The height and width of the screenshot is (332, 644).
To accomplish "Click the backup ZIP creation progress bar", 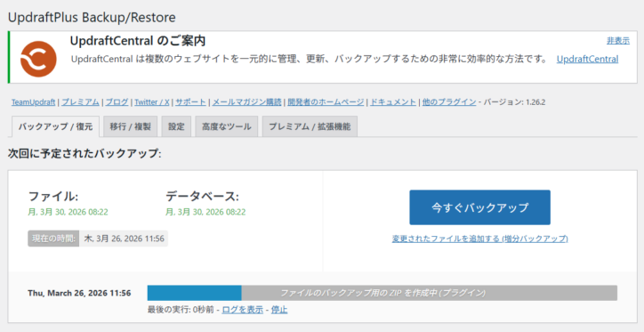I will click(382, 293).
